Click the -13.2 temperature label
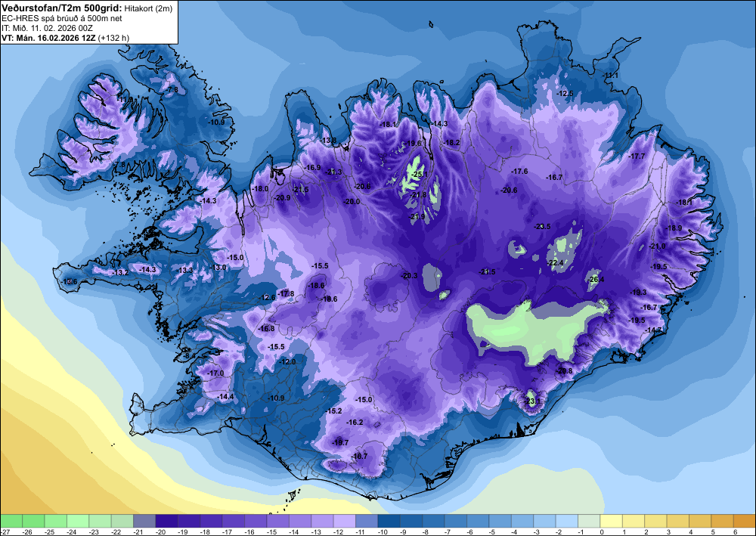 click(120, 272)
